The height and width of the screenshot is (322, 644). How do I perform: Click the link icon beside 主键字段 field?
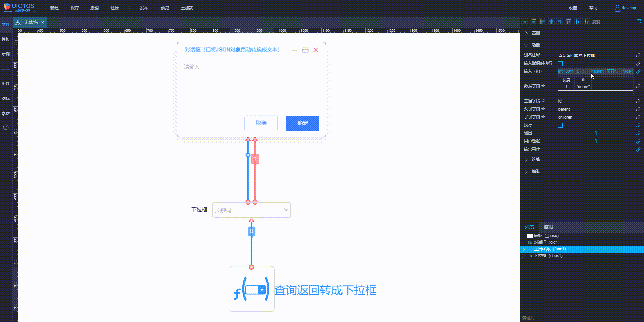click(x=638, y=101)
